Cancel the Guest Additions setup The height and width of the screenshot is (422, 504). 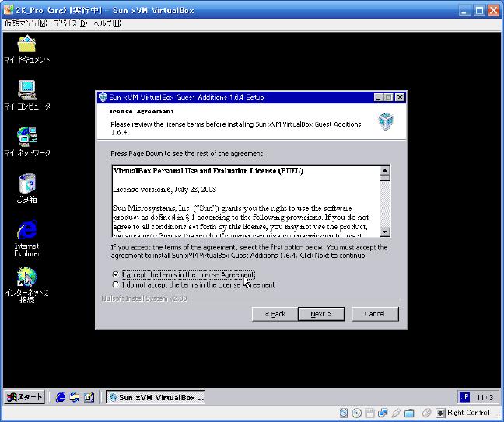point(375,314)
